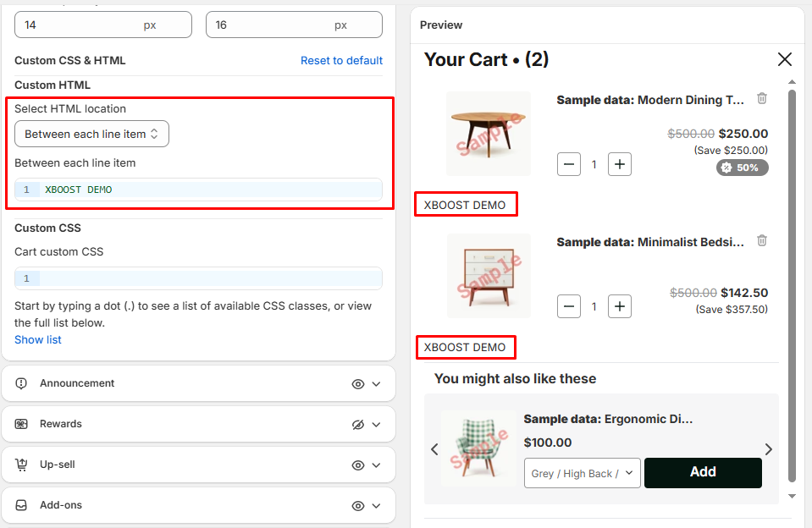Show previous recommended product with left arrow
Viewport: 812px width, 528px height.
434,449
